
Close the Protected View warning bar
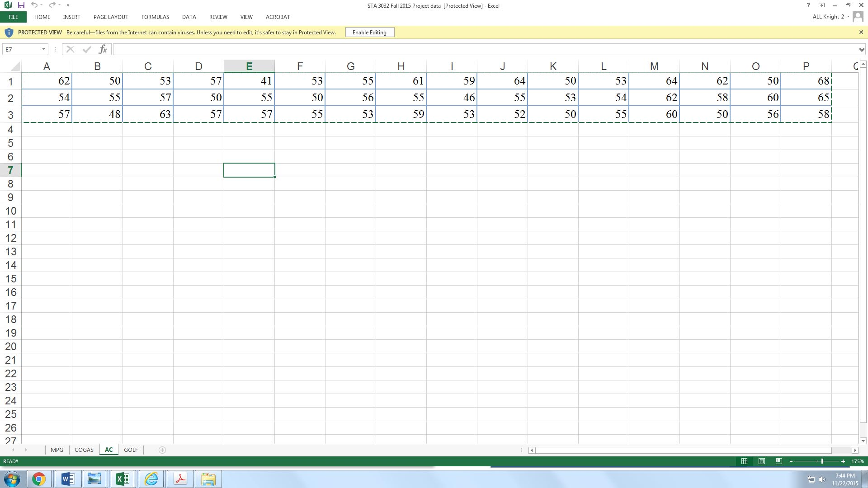click(861, 32)
